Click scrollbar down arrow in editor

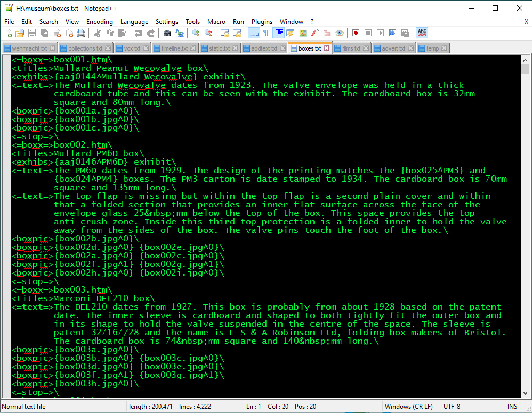[x=525, y=393]
